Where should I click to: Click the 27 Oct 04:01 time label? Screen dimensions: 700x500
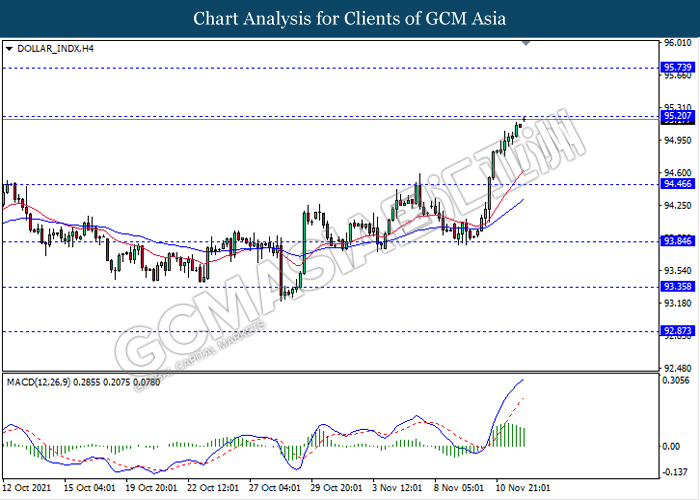275,488
